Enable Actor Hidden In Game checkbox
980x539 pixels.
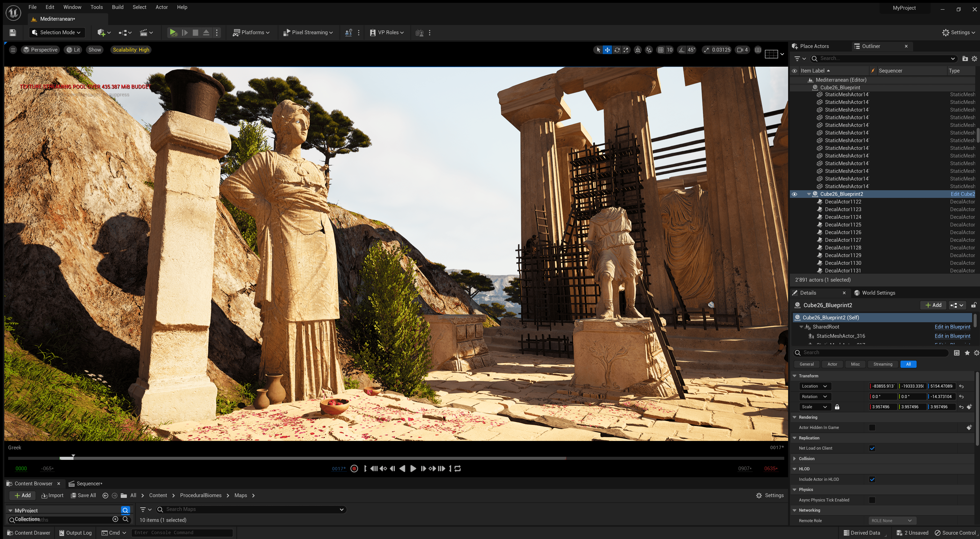click(x=872, y=427)
